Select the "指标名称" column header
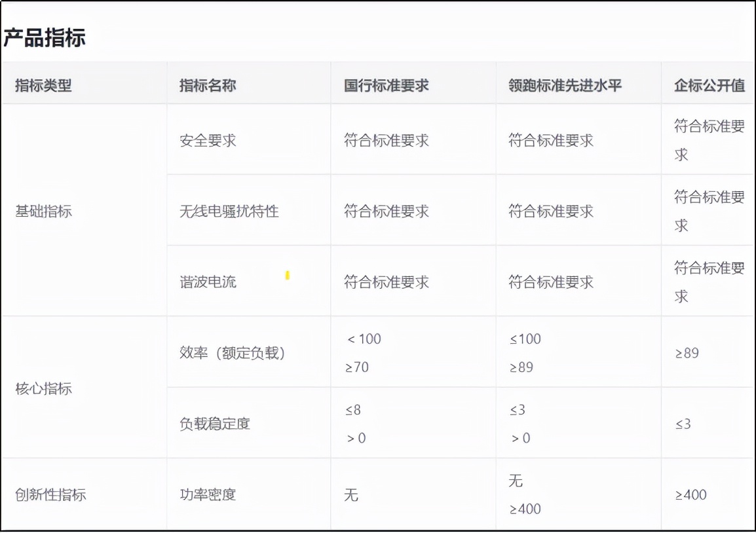 point(205,85)
